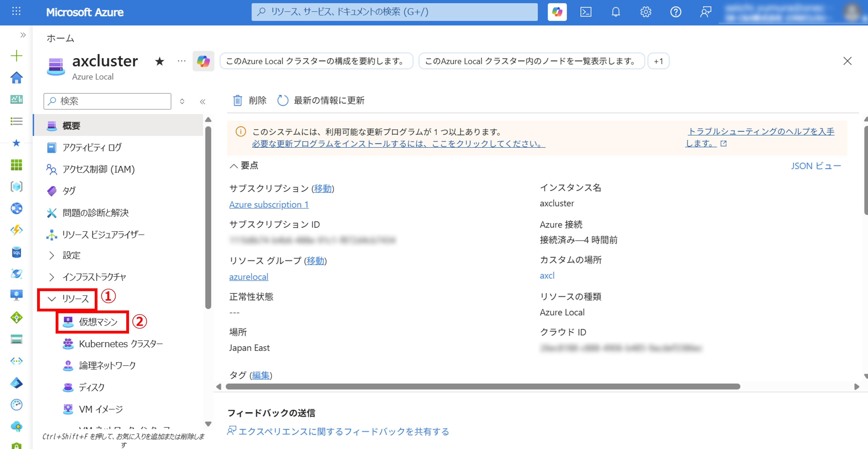
Task: Collapse the 要点 section
Action: pyautogui.click(x=244, y=166)
